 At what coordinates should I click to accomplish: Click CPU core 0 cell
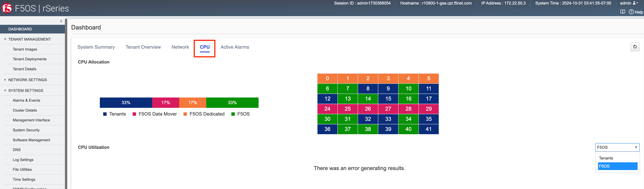coord(327,78)
